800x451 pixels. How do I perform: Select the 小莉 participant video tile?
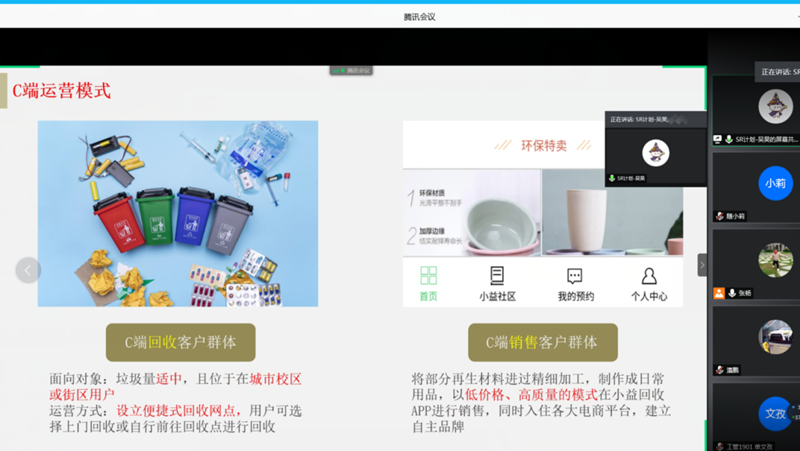(774, 184)
